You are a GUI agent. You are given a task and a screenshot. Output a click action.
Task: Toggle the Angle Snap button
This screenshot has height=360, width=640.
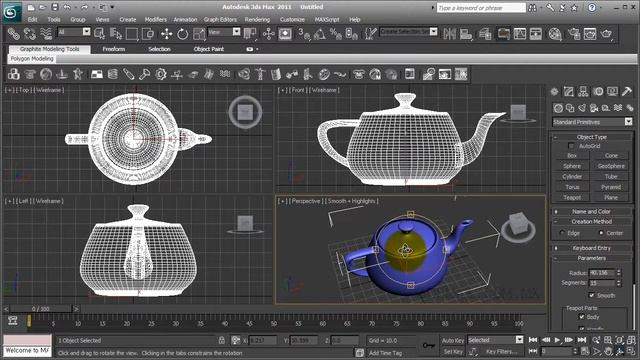coord(320,33)
